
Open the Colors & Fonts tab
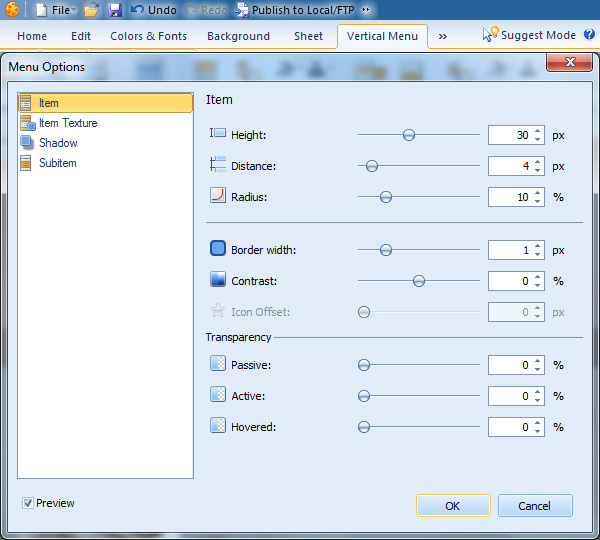148,36
